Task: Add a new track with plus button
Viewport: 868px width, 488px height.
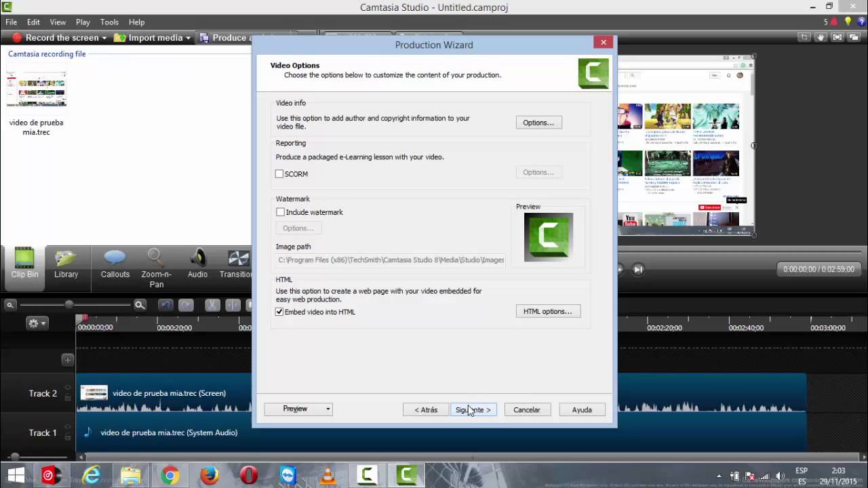Action: pos(67,360)
